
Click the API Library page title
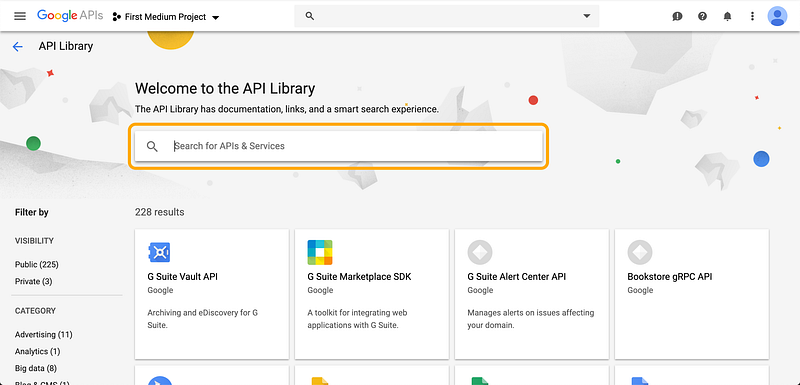[x=66, y=46]
